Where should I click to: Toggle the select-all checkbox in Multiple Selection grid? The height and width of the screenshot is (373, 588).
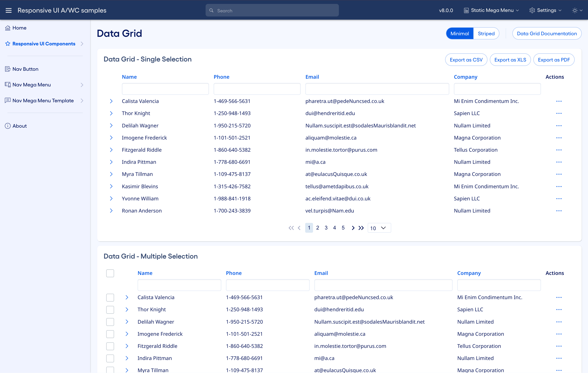(x=110, y=273)
